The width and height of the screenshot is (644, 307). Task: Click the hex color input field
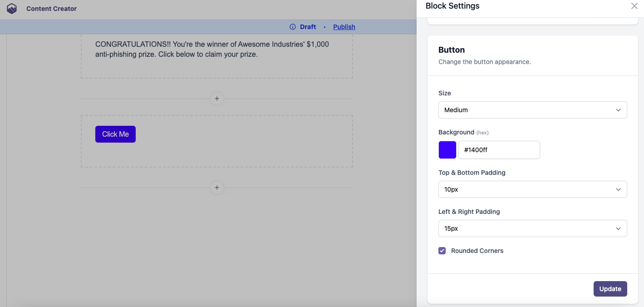499,150
